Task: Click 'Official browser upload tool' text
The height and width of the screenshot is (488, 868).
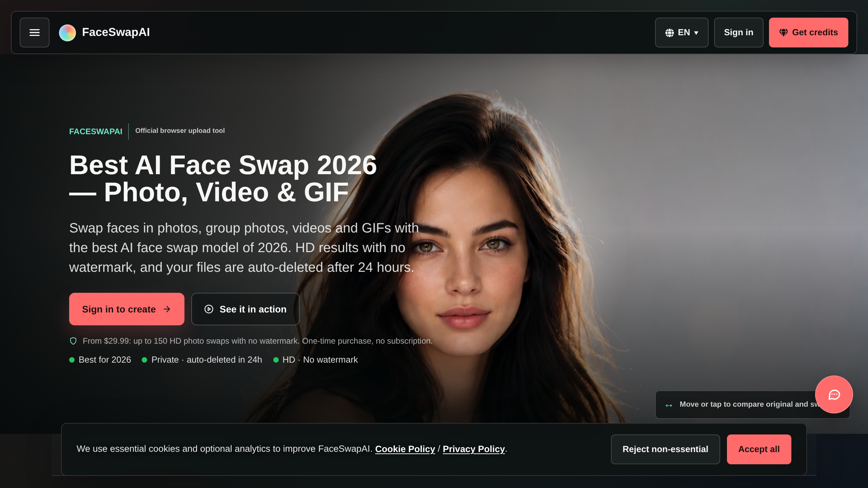Action: tap(180, 130)
